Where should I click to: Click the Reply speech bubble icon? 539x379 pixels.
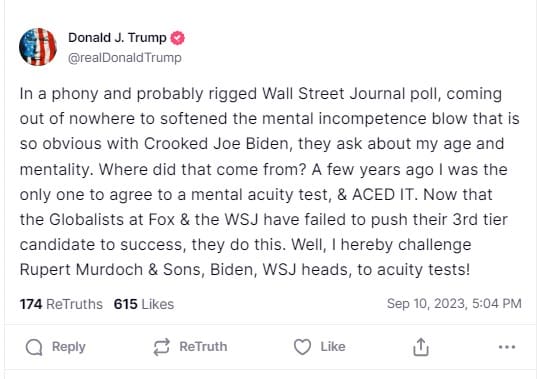34,347
